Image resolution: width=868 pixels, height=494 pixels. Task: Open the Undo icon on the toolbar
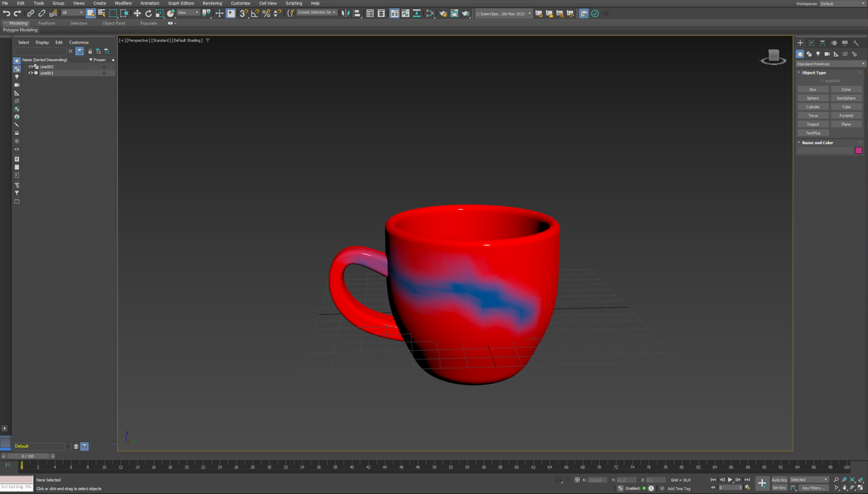[6, 13]
